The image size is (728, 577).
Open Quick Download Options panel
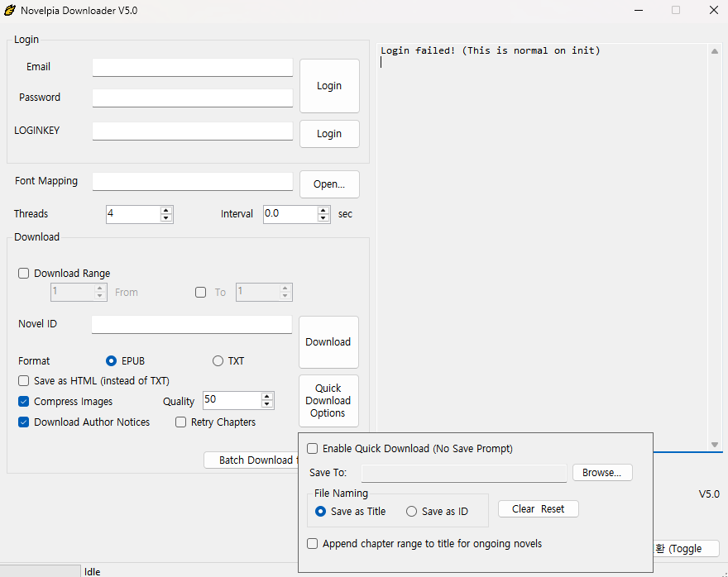pos(328,401)
